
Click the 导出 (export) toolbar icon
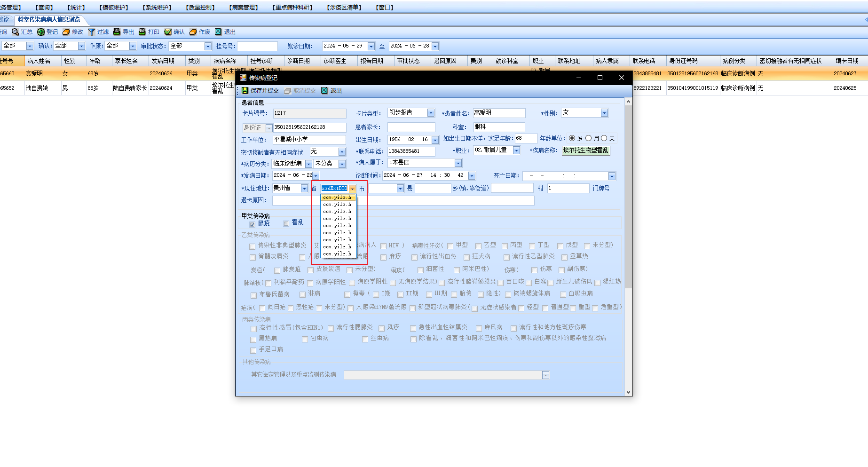tap(124, 32)
